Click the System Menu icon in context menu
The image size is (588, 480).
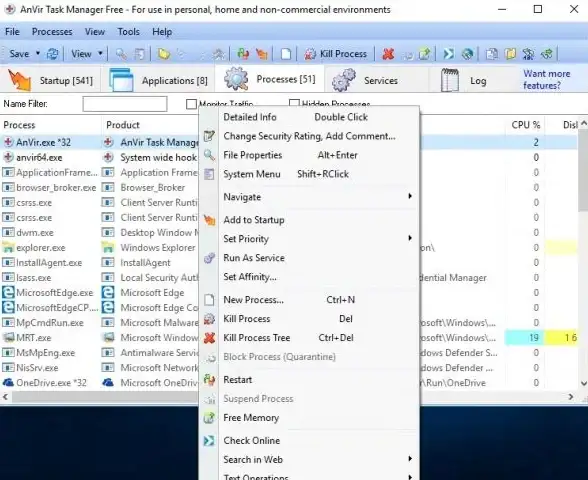(x=209, y=174)
